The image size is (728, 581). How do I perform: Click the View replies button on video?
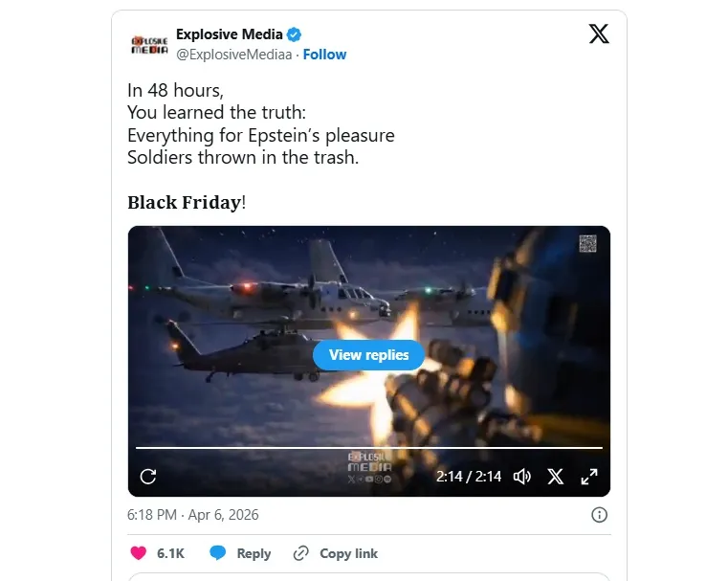368,355
